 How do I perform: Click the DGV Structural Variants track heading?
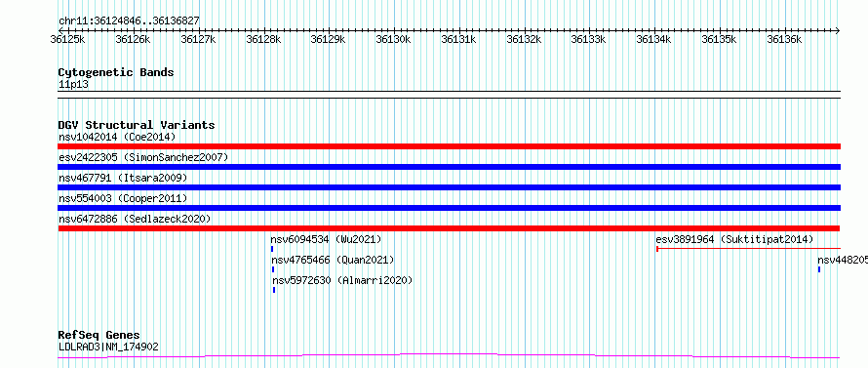tap(137, 125)
